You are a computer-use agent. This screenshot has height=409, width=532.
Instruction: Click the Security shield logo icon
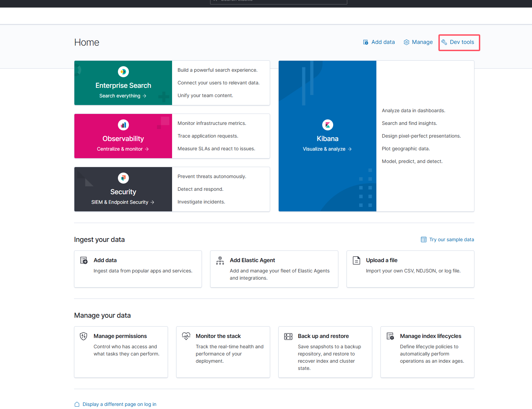[123, 178]
